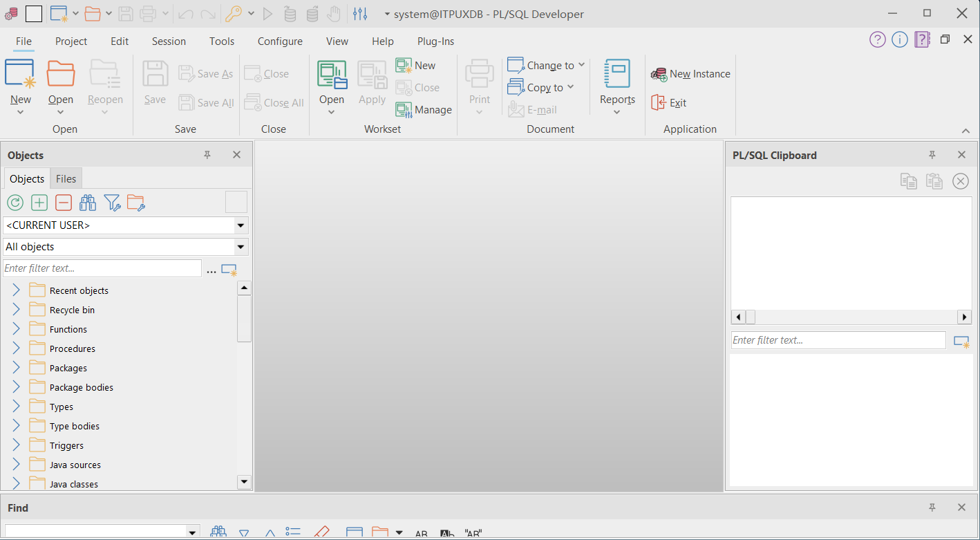Click the icon right of Objects filter text box
This screenshot has height=540, width=980.
click(x=229, y=270)
